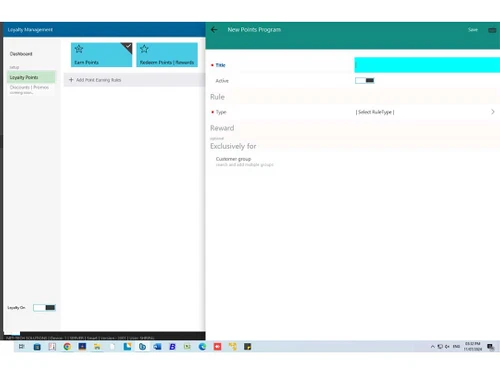This screenshot has height=375, width=500.
Task: Click the Customer group search field
Action: pyautogui.click(x=244, y=162)
